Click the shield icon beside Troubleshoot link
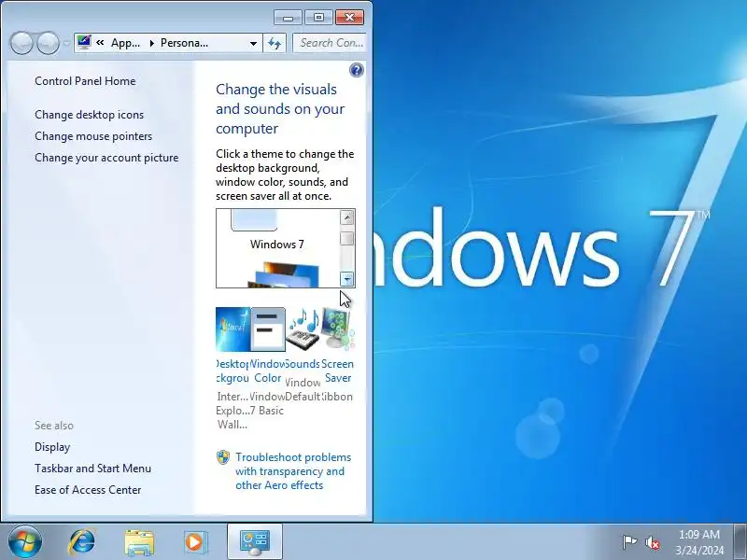Viewport: 747px width, 560px height. coord(223,457)
